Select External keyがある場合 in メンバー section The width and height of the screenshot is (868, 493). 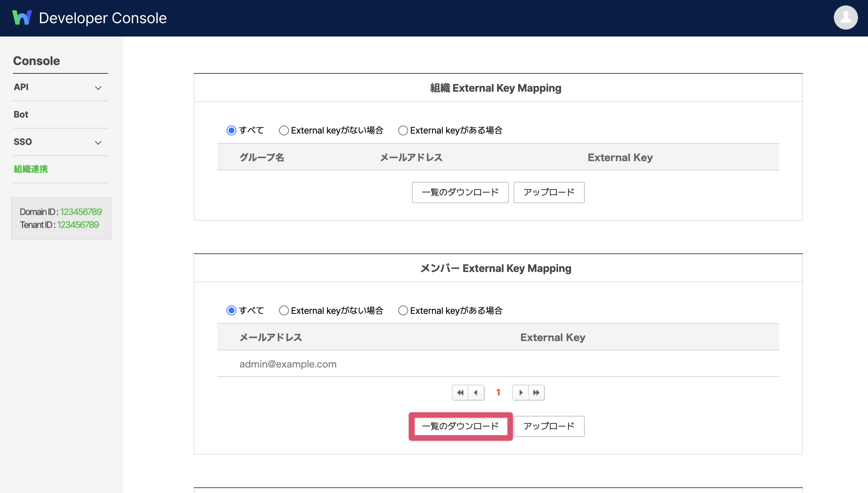point(403,310)
